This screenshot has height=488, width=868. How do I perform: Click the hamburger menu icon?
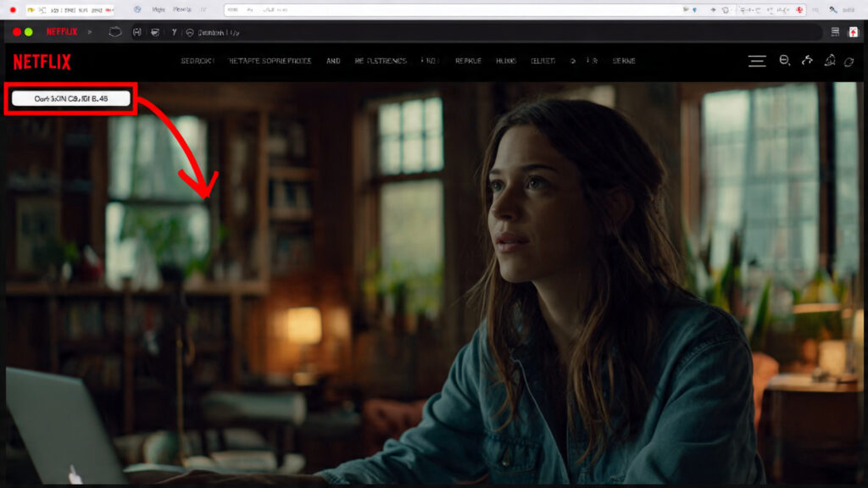tap(756, 60)
